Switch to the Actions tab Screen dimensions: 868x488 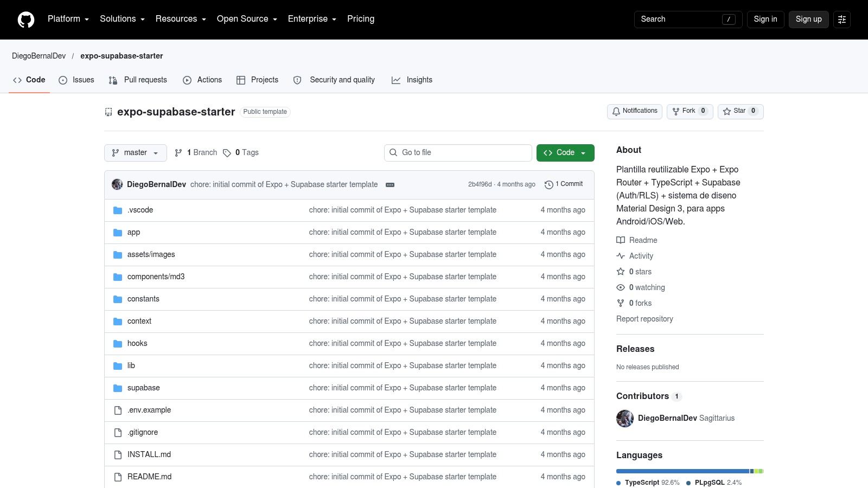202,80
